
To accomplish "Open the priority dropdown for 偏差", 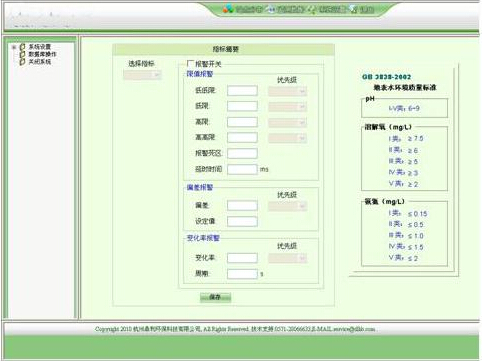I will point(287,206).
